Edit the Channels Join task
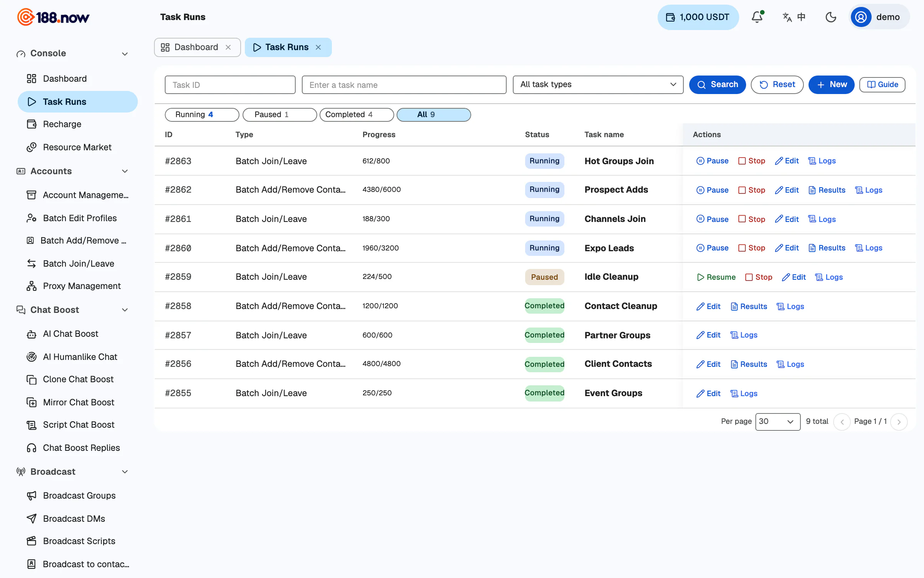924x578 pixels. pyautogui.click(x=787, y=219)
